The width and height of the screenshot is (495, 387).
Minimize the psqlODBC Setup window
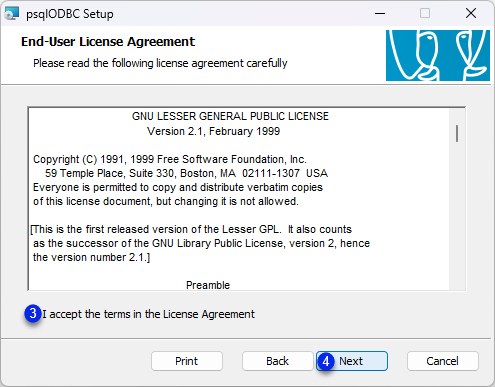(380, 14)
